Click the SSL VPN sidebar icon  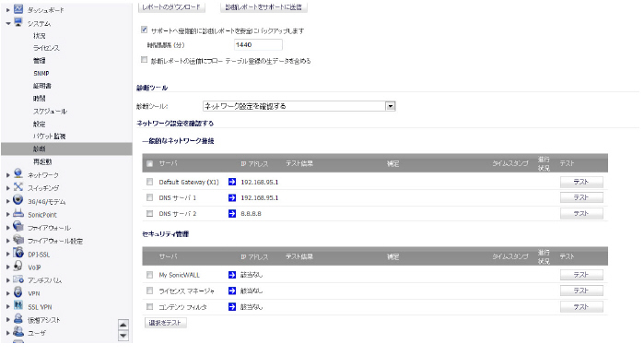coord(18,306)
